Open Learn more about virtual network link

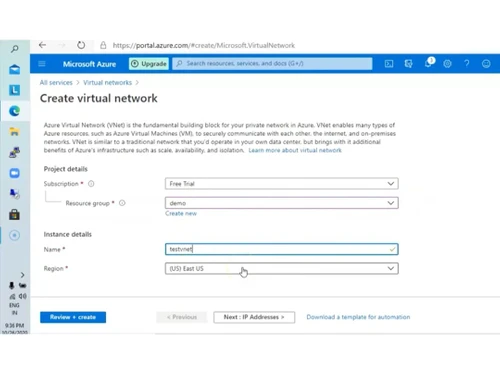click(295, 150)
